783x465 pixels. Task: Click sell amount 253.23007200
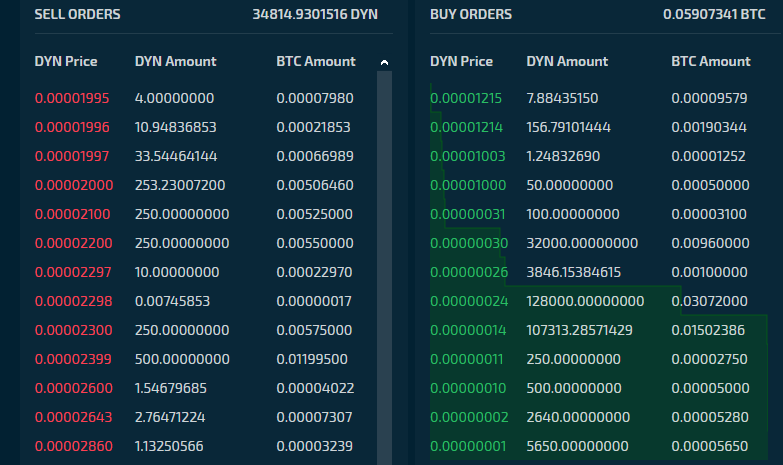[180, 185]
